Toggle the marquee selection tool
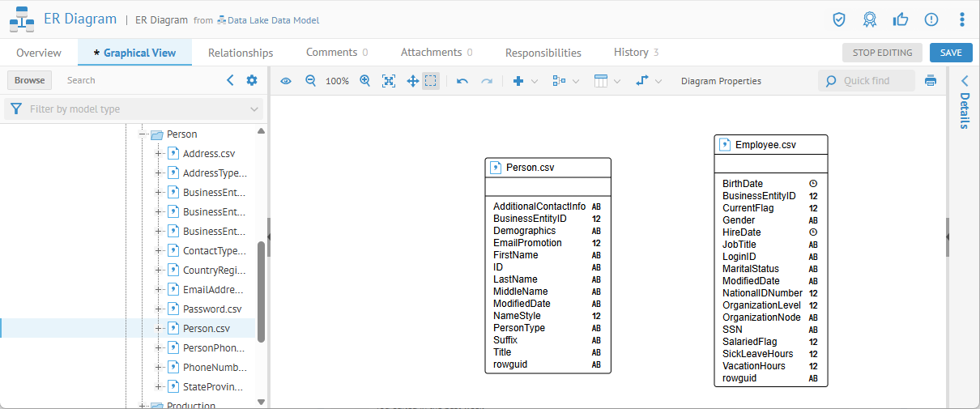This screenshot has height=409, width=980. coord(431,81)
